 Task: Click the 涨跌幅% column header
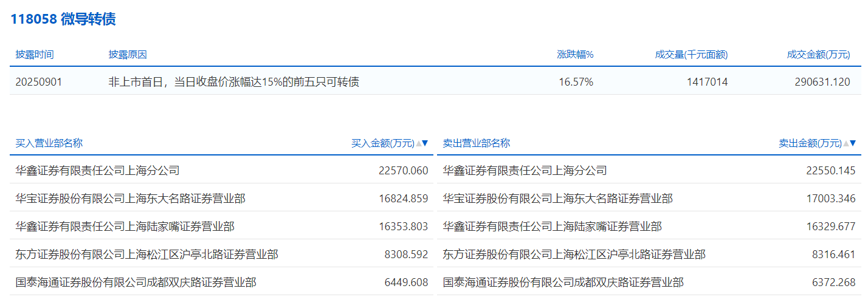tap(575, 55)
